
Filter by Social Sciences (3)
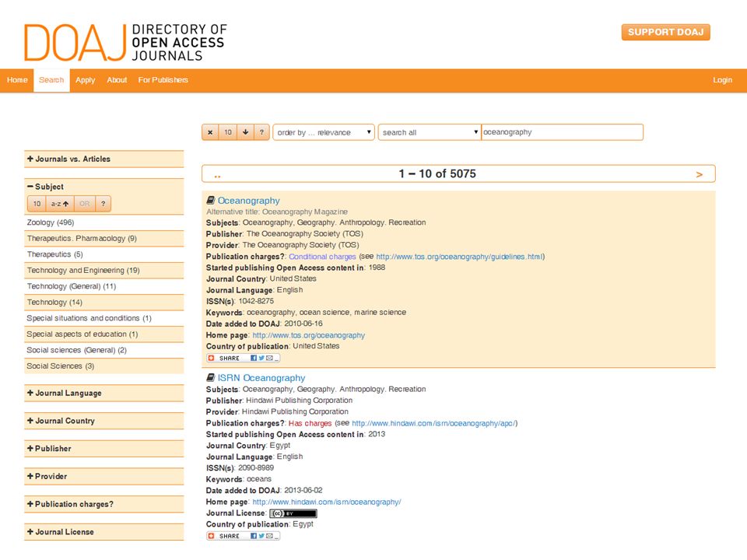(x=103, y=366)
